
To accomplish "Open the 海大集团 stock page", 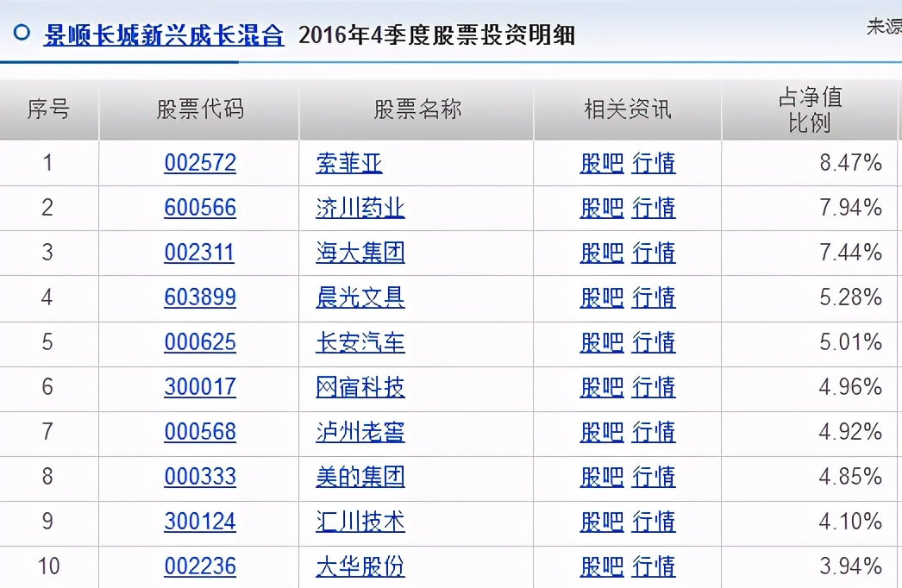I will coord(360,253).
